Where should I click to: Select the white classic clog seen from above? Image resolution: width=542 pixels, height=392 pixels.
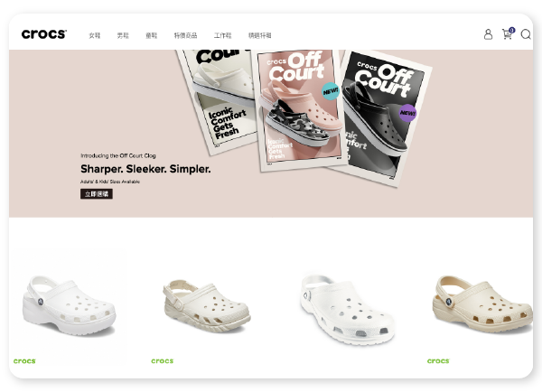(347, 310)
